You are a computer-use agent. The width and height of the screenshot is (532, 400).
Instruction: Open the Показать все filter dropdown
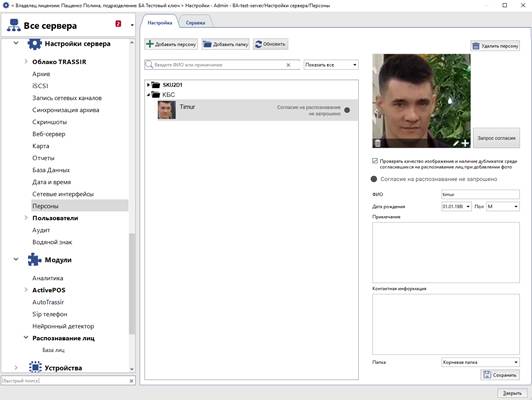[x=331, y=64]
